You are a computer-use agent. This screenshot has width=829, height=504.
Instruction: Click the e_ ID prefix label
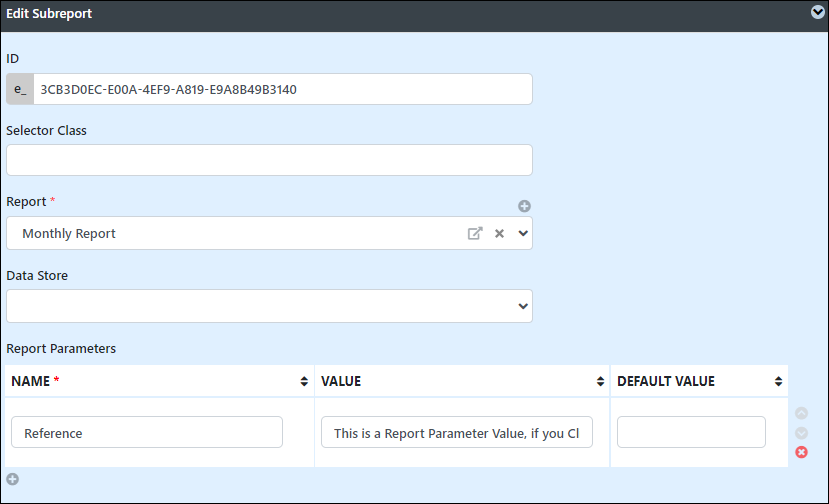pyautogui.click(x=20, y=89)
